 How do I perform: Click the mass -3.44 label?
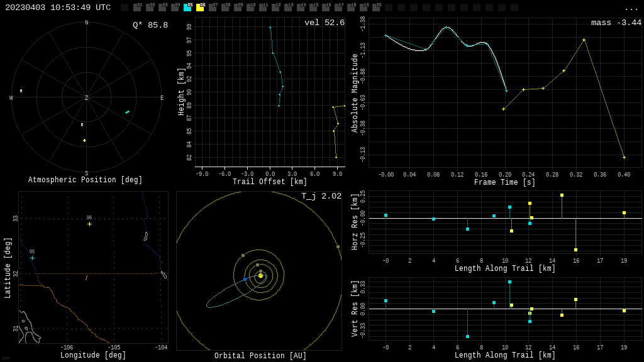pyautogui.click(x=616, y=23)
